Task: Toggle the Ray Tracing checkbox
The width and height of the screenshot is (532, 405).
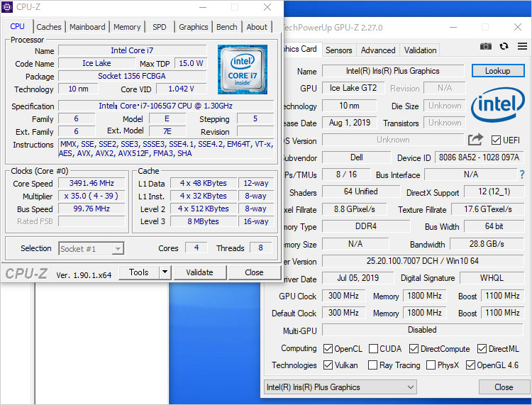Action: [372, 365]
